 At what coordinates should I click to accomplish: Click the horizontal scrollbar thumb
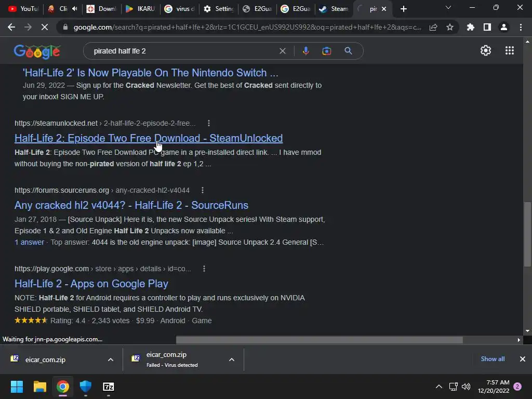tap(320, 340)
